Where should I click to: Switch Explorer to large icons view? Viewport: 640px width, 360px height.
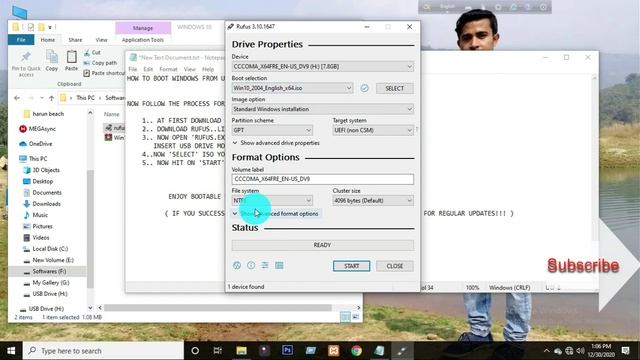pyautogui.click(x=356, y=317)
